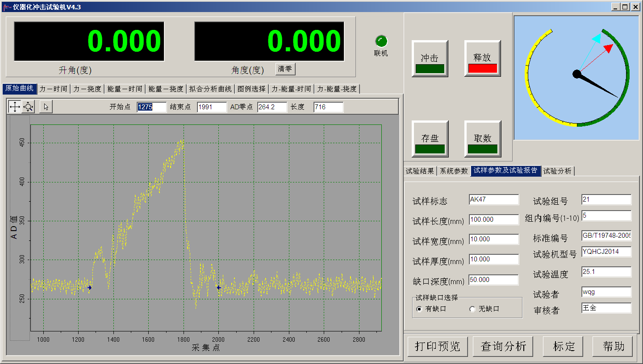Click the 开始点 input field
Viewport: 643px width, 364px height.
click(x=151, y=107)
